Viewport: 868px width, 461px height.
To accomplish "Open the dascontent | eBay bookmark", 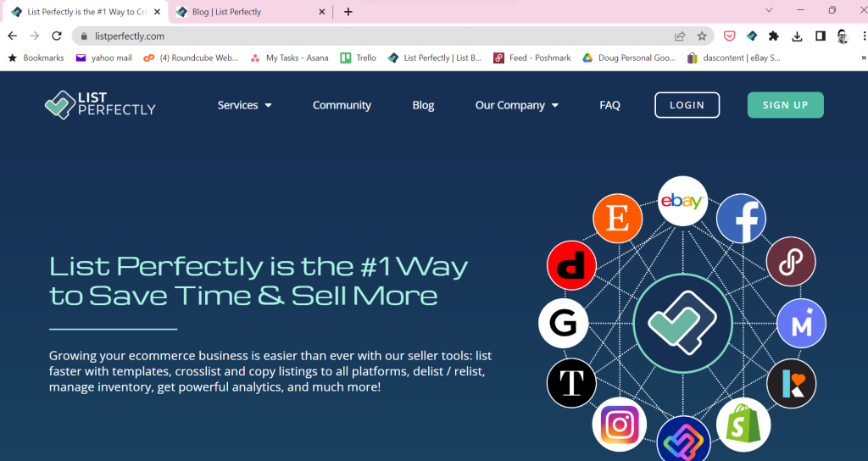I will pyautogui.click(x=733, y=58).
